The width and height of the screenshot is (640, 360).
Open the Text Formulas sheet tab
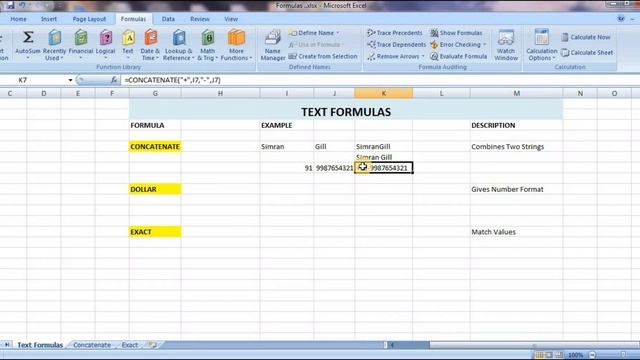tap(40, 345)
